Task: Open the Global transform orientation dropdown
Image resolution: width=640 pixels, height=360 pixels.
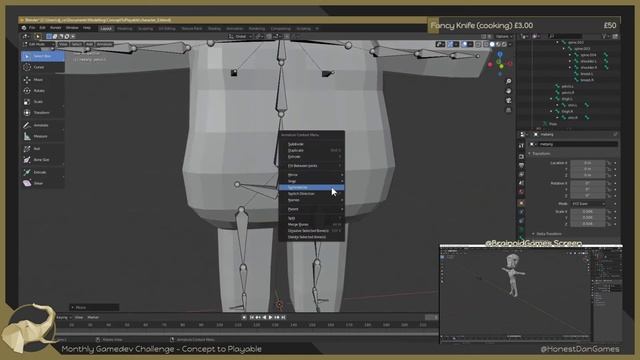Action: coord(241,36)
